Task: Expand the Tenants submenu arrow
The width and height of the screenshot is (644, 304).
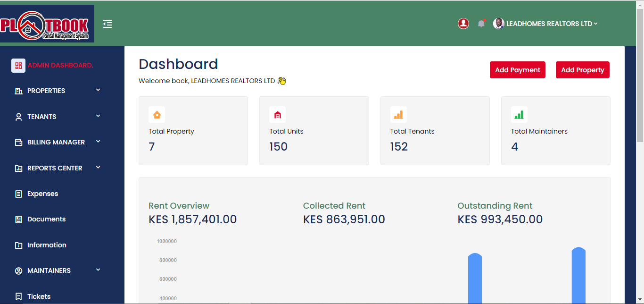Action: tap(98, 116)
